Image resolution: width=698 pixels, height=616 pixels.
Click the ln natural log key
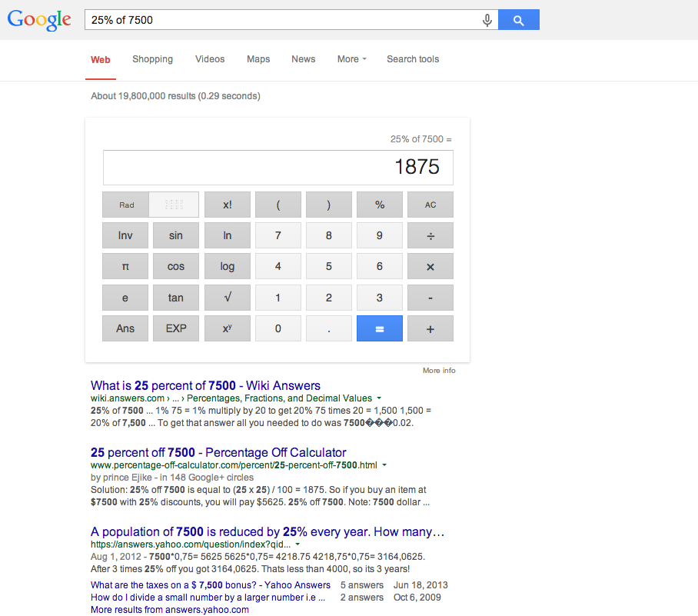coord(228,235)
